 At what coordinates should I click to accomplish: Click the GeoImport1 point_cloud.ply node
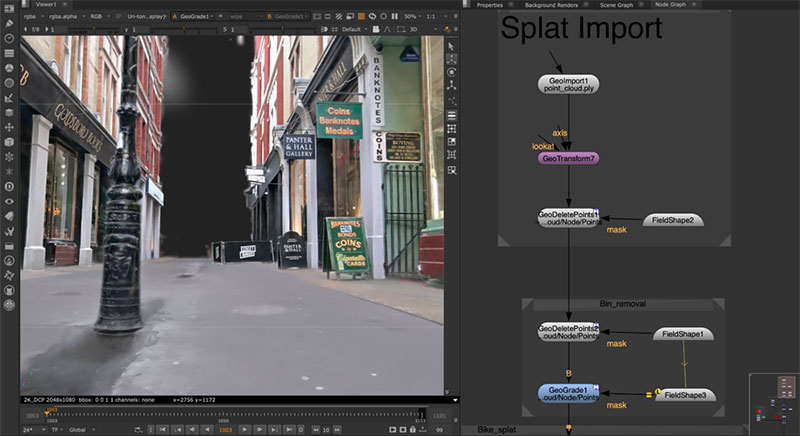click(x=567, y=84)
